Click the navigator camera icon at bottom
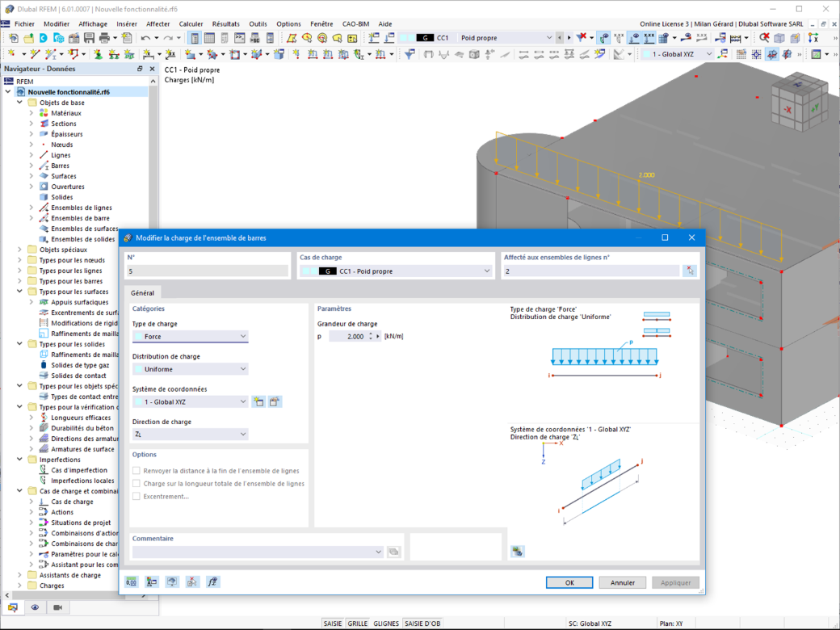Viewport: 840px width, 630px height. point(58,607)
